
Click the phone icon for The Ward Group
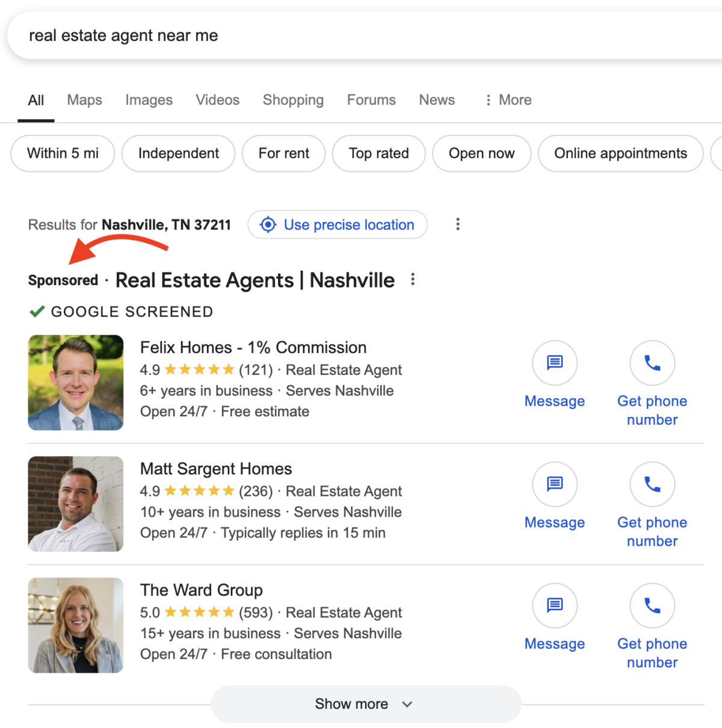tap(652, 606)
